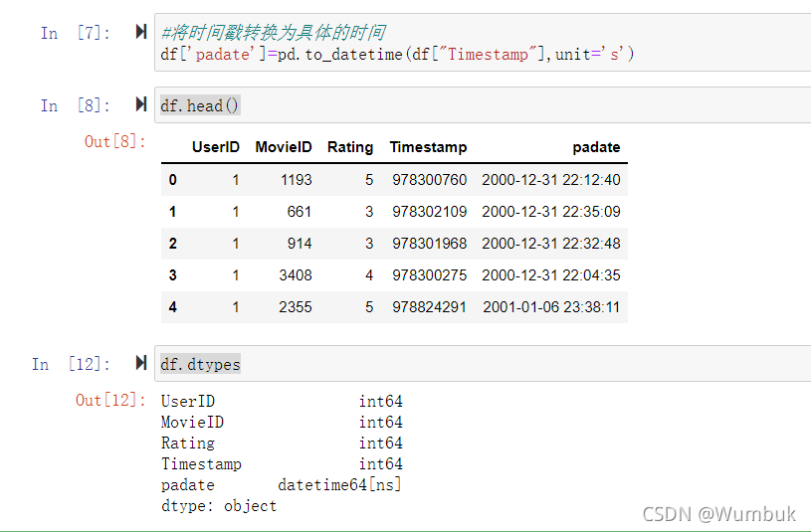Select date 2001-01-06 23:38:11

[x=551, y=307]
